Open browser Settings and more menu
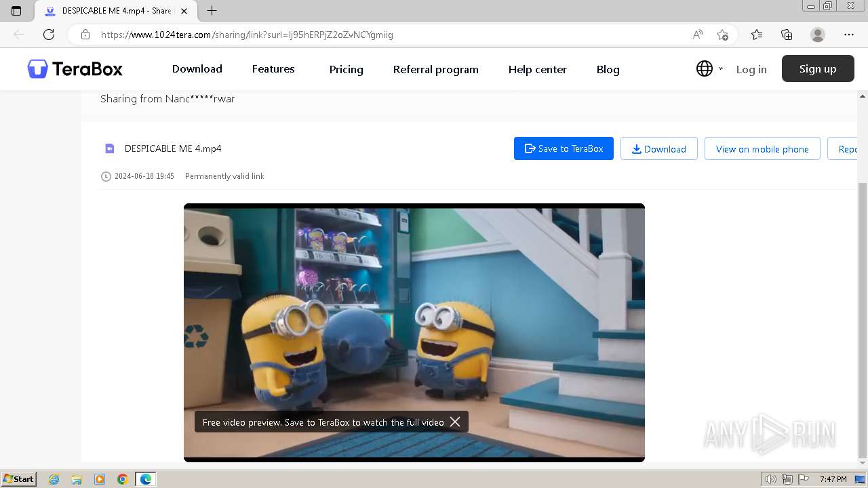 click(x=849, y=35)
